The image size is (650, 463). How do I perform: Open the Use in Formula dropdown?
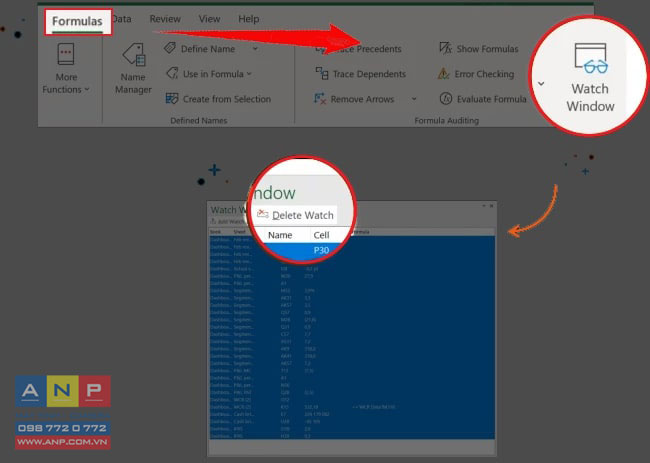[209, 74]
